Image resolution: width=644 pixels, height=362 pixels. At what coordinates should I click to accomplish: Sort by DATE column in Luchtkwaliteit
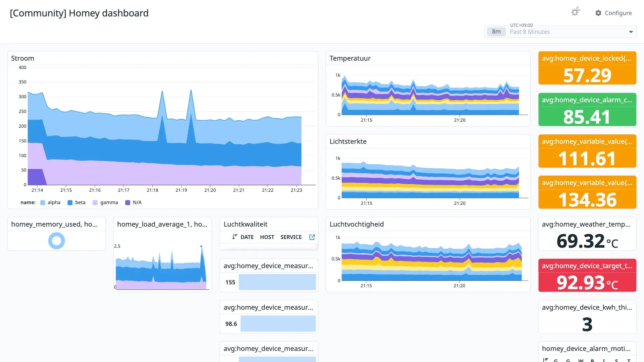247,237
